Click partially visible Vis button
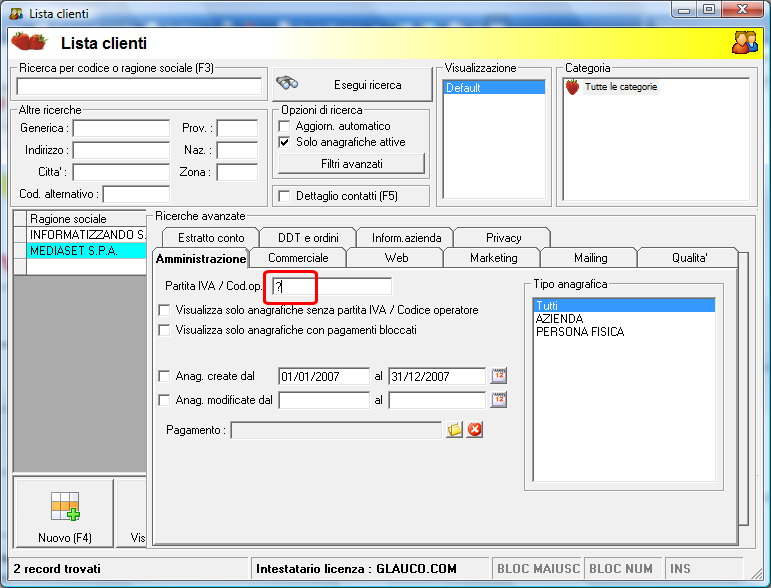Screen dimensions: 771x588 pyautogui.click(x=132, y=513)
